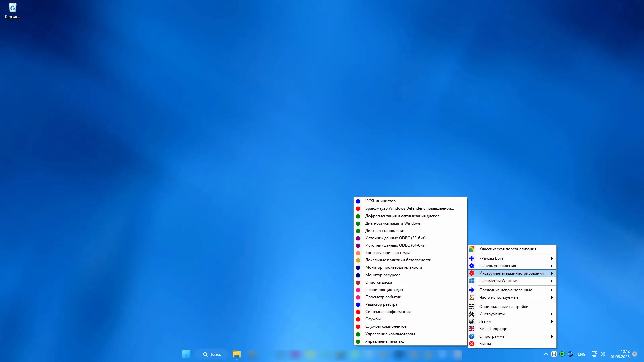
Task: Click the ENG language indicator in tray
Action: coord(581,354)
